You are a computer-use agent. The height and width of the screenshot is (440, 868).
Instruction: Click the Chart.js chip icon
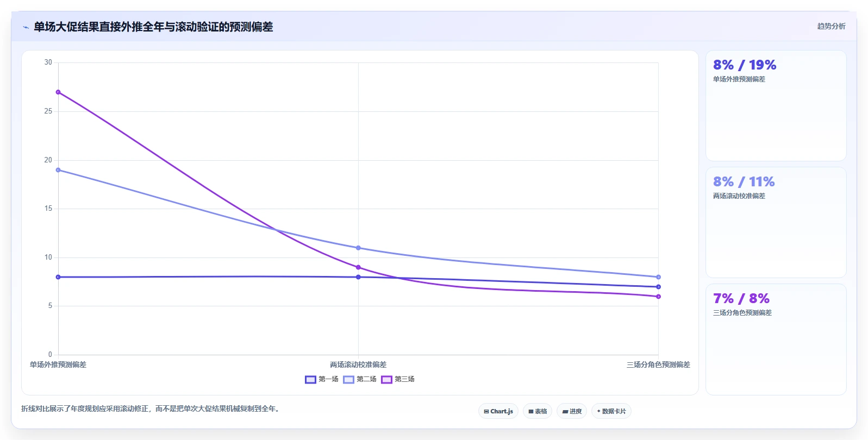click(x=486, y=412)
